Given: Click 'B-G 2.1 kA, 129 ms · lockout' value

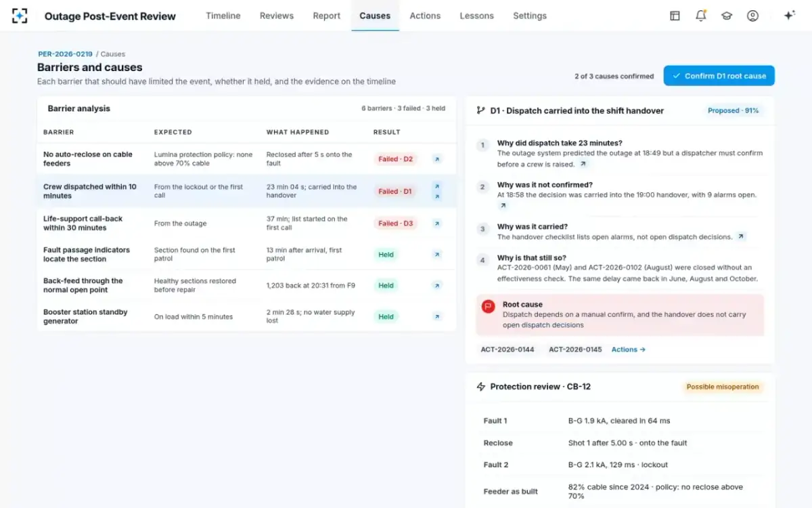Looking at the screenshot, I should click(618, 465).
